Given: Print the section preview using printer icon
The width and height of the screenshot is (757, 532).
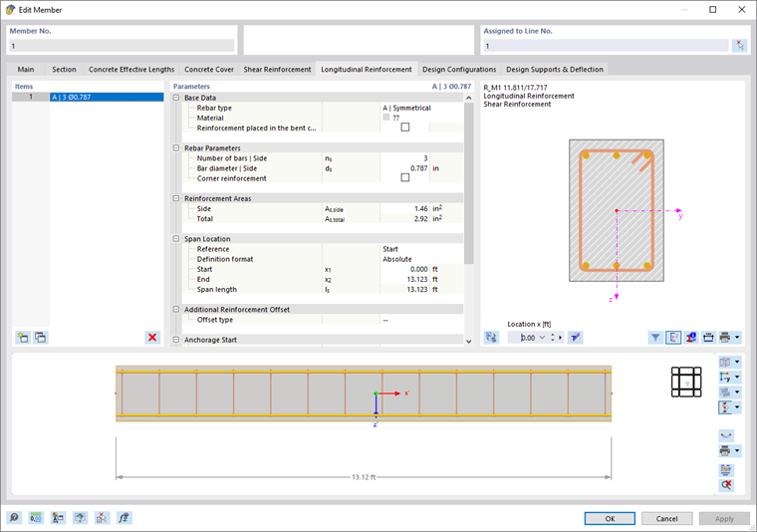Looking at the screenshot, I should click(x=725, y=338).
